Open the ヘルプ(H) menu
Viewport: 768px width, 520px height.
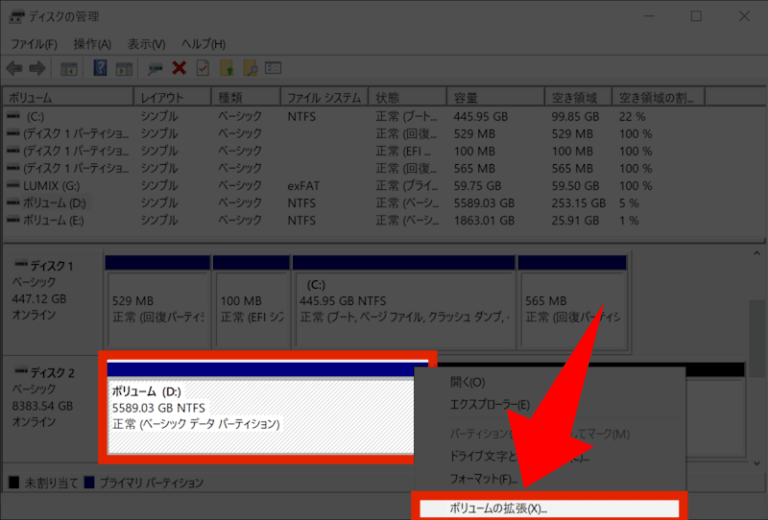(x=203, y=44)
